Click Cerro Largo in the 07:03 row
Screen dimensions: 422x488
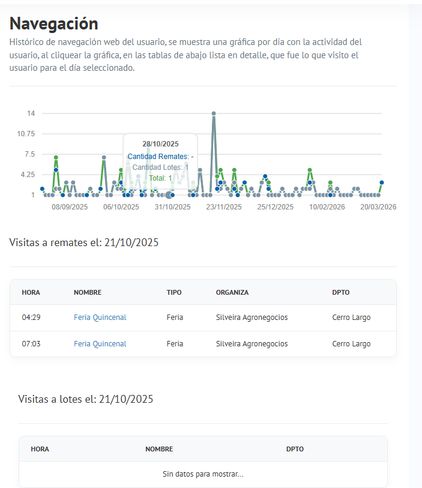tap(351, 344)
